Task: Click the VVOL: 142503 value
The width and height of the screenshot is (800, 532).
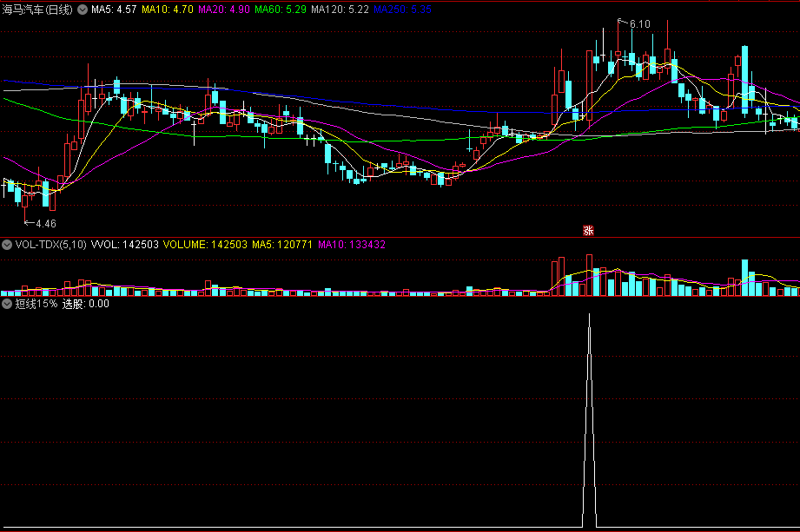Action: [124, 245]
